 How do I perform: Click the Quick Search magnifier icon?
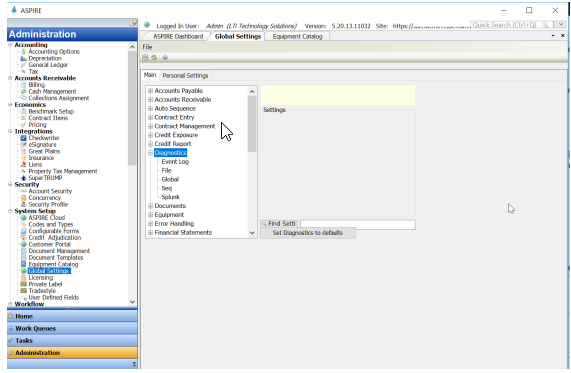click(x=545, y=25)
